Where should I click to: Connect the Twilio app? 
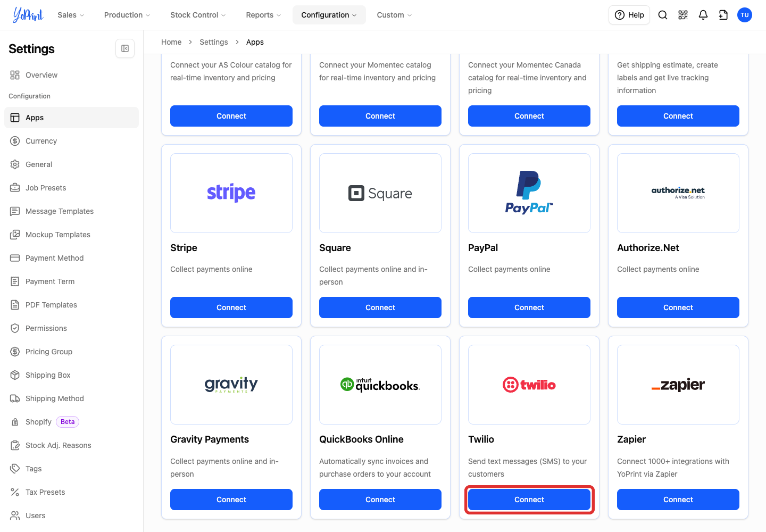point(529,500)
